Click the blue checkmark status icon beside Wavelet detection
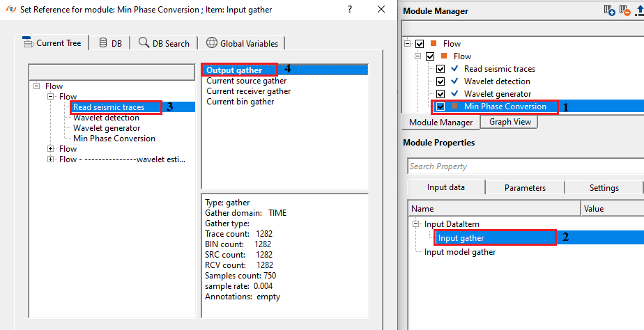 tap(454, 81)
